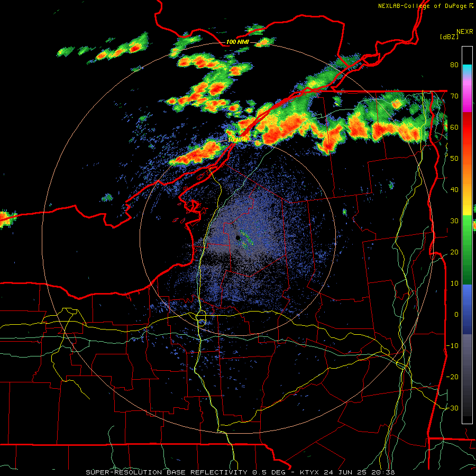Click the 50 NMI range ring label

pyautogui.click(x=237, y=140)
